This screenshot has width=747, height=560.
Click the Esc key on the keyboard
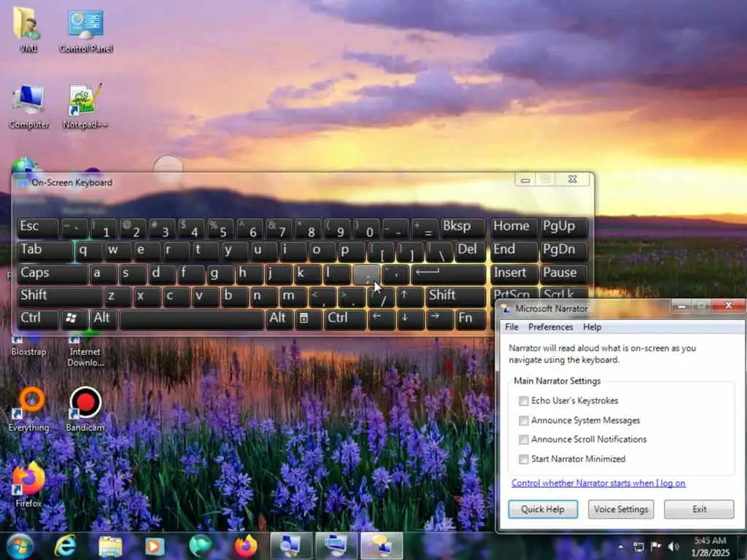[38, 228]
